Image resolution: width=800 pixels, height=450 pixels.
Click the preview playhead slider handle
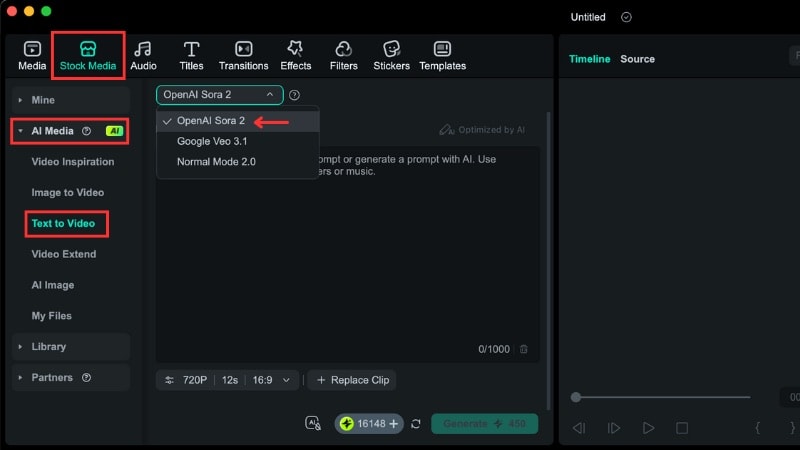(x=576, y=397)
